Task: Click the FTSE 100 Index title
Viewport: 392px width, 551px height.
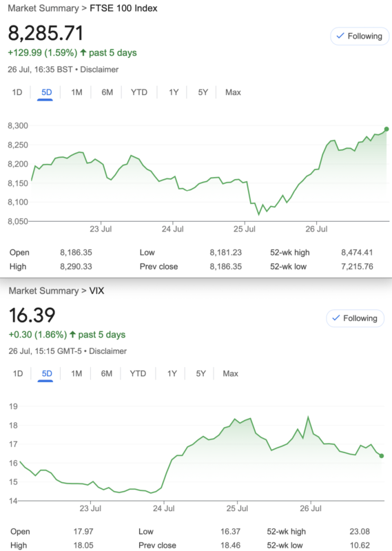Action: pyautogui.click(x=123, y=8)
